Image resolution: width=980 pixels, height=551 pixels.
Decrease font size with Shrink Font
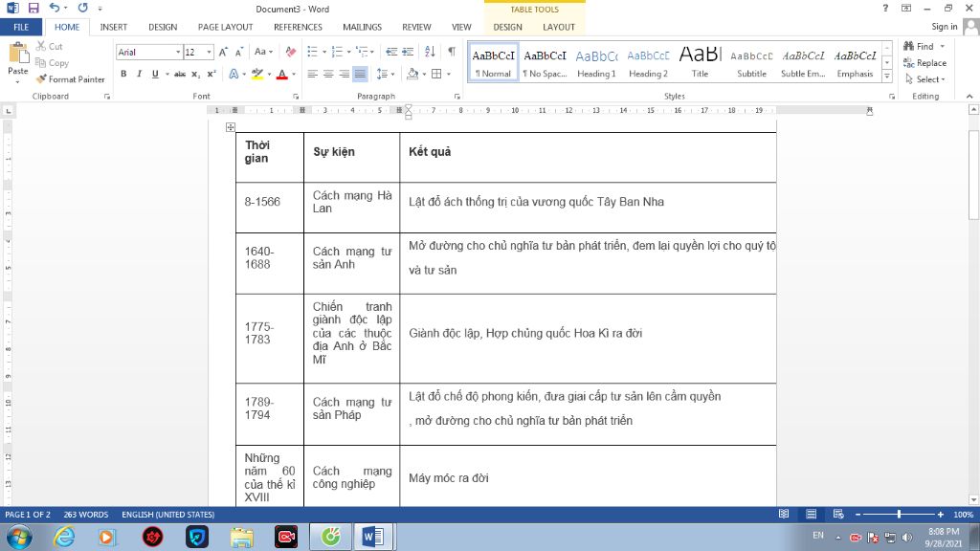pyautogui.click(x=238, y=52)
